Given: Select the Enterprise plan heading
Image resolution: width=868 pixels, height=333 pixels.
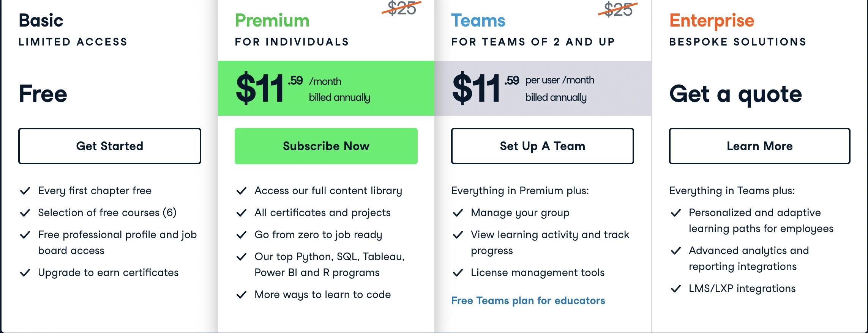Looking at the screenshot, I should [712, 21].
